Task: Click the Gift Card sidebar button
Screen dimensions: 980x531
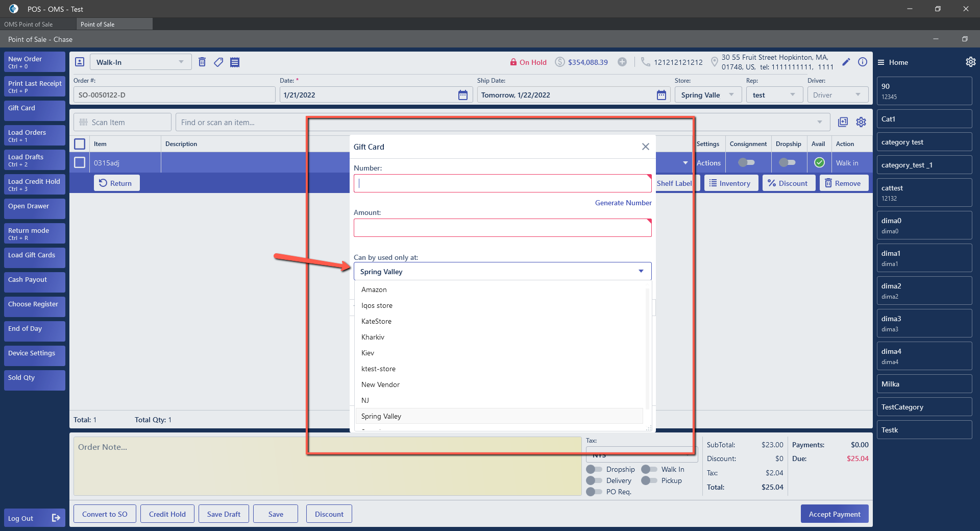Action: 35,110
